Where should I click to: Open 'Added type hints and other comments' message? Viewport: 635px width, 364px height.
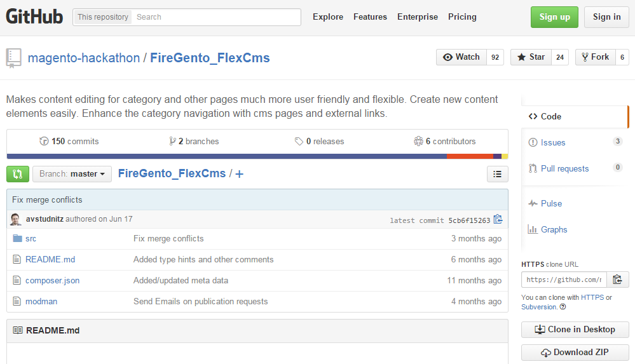click(x=203, y=259)
